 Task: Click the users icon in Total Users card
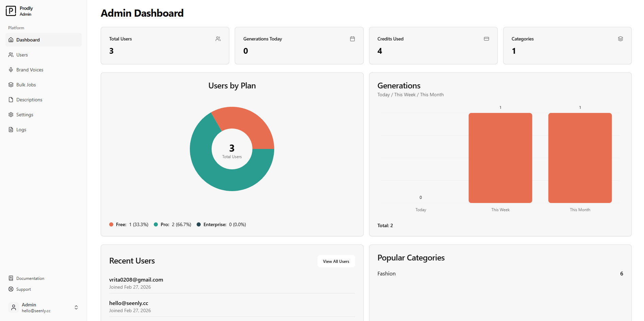[x=218, y=39]
